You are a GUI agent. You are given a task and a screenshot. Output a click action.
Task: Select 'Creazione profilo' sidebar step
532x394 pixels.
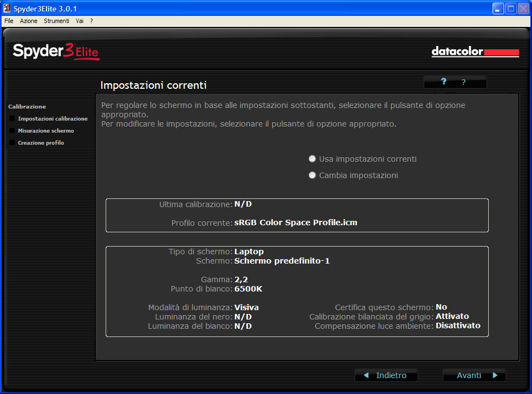(x=41, y=142)
